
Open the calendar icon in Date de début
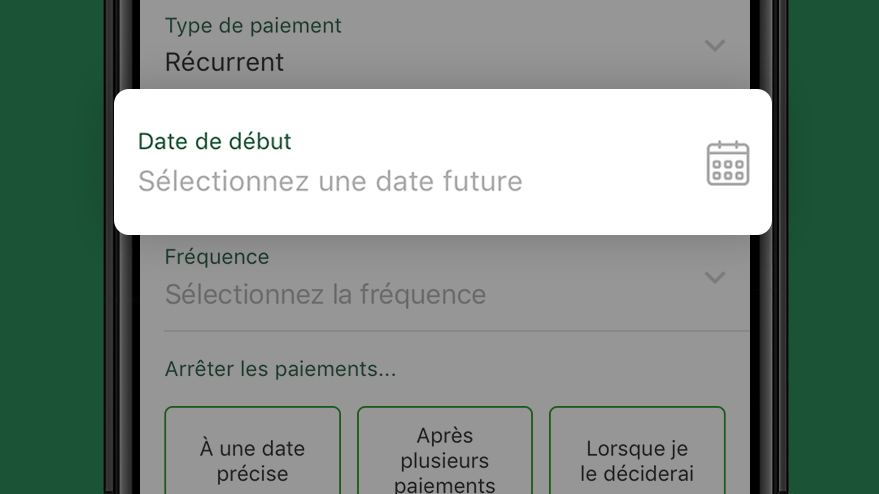click(728, 163)
